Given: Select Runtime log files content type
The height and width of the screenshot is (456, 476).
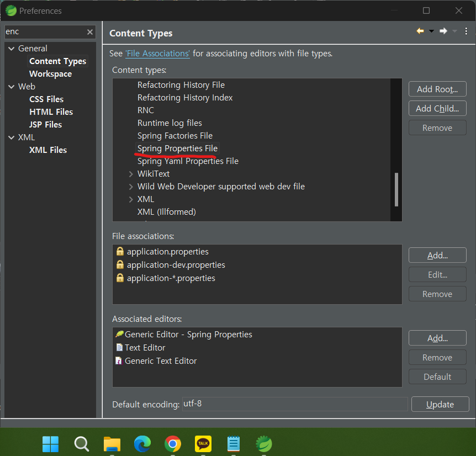Looking at the screenshot, I should click(x=170, y=123).
